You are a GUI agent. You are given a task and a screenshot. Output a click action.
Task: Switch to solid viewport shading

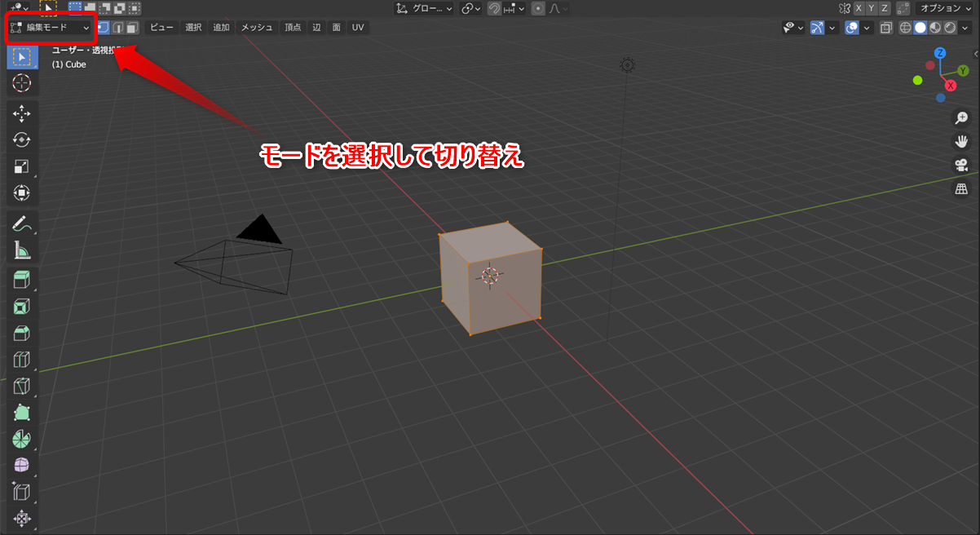click(x=920, y=28)
